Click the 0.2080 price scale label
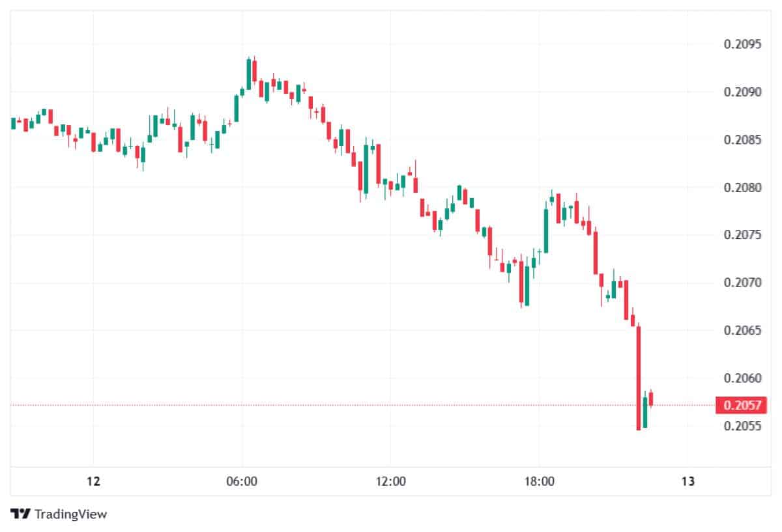This screenshot has height=532, width=782. point(742,188)
